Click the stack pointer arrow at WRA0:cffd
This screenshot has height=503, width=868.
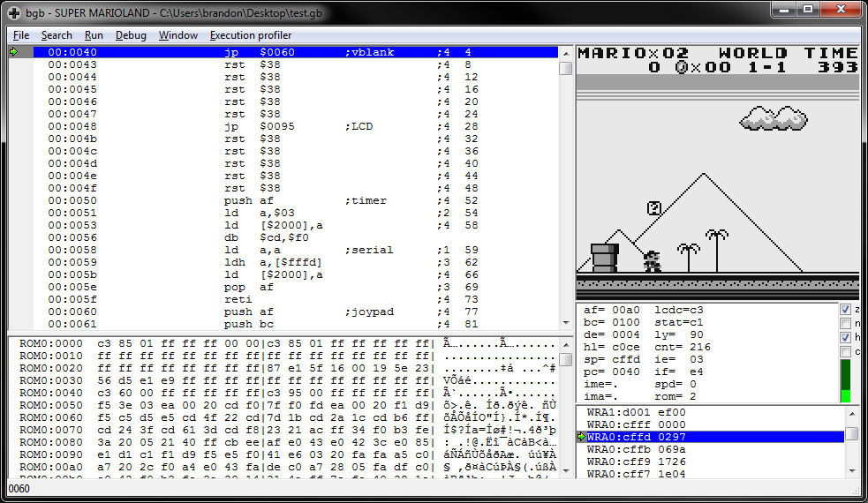click(x=581, y=437)
